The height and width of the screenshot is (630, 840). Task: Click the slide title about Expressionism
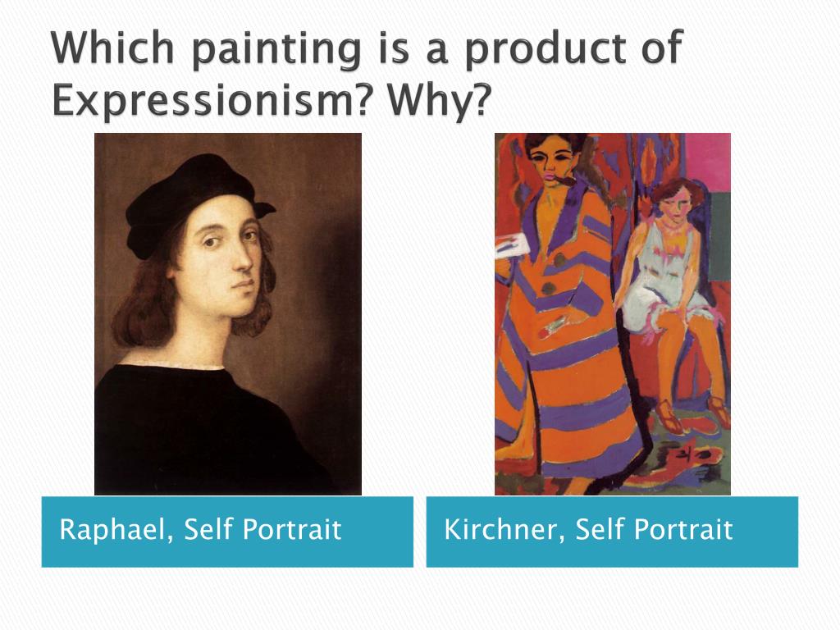367,74
